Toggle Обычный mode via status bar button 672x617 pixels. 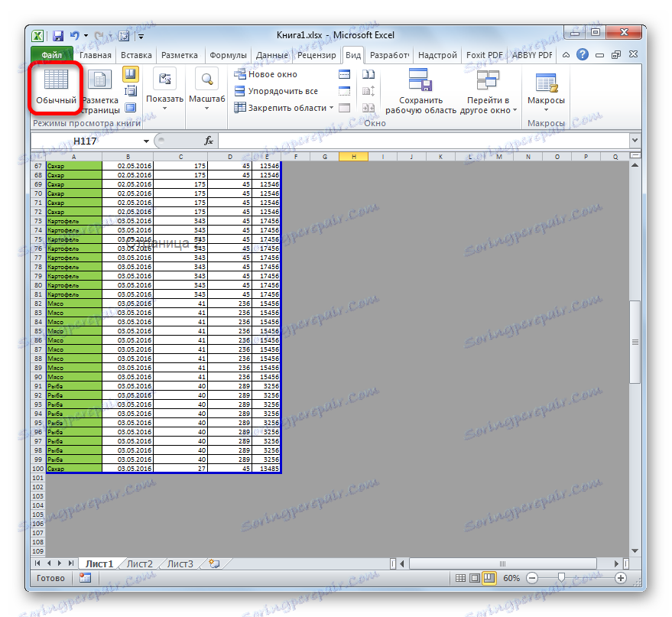(x=461, y=578)
